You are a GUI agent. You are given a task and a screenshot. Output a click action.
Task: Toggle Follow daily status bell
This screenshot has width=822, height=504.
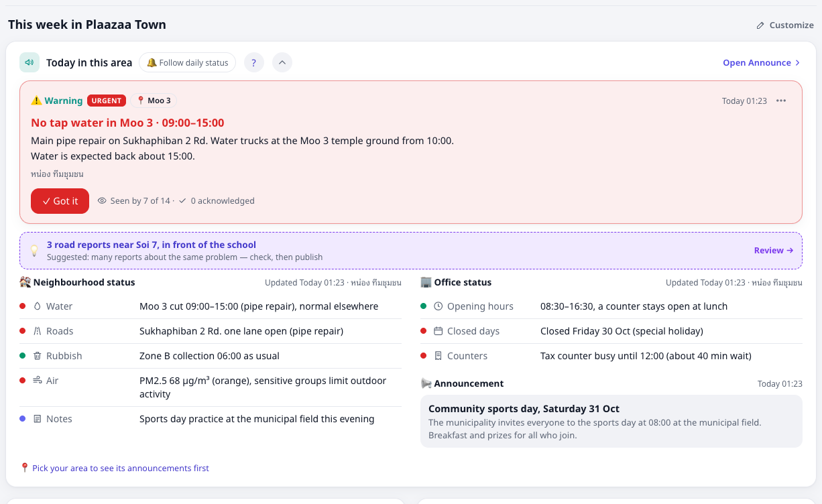(187, 62)
